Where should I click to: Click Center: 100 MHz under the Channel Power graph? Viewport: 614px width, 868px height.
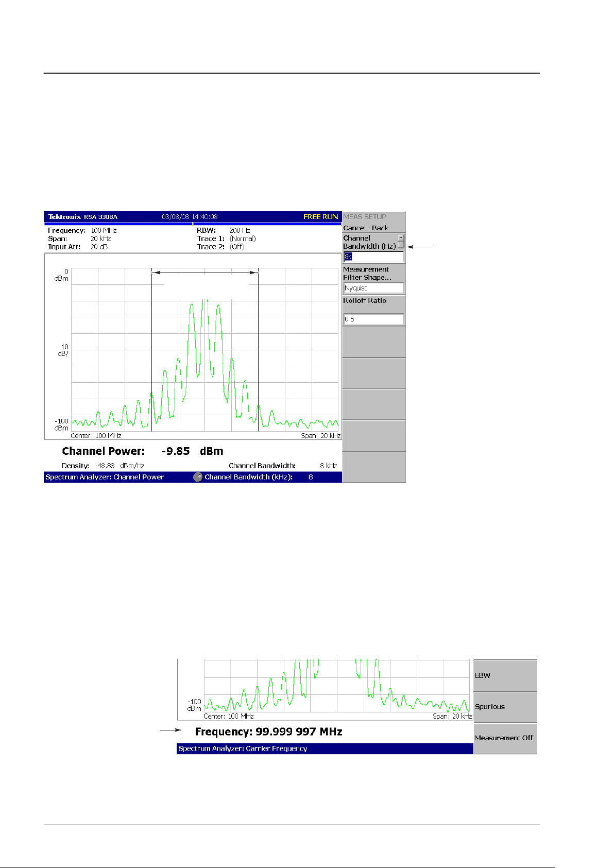[96, 436]
